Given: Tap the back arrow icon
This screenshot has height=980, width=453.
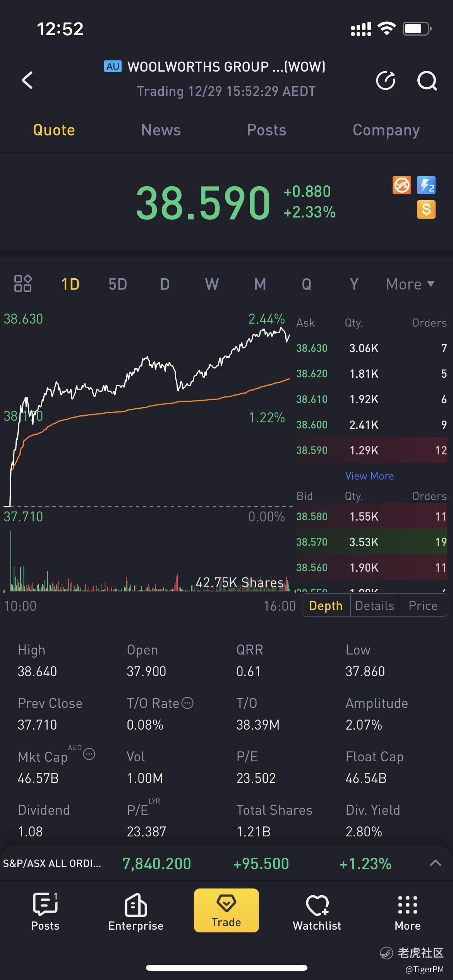Looking at the screenshot, I should pyautogui.click(x=27, y=80).
